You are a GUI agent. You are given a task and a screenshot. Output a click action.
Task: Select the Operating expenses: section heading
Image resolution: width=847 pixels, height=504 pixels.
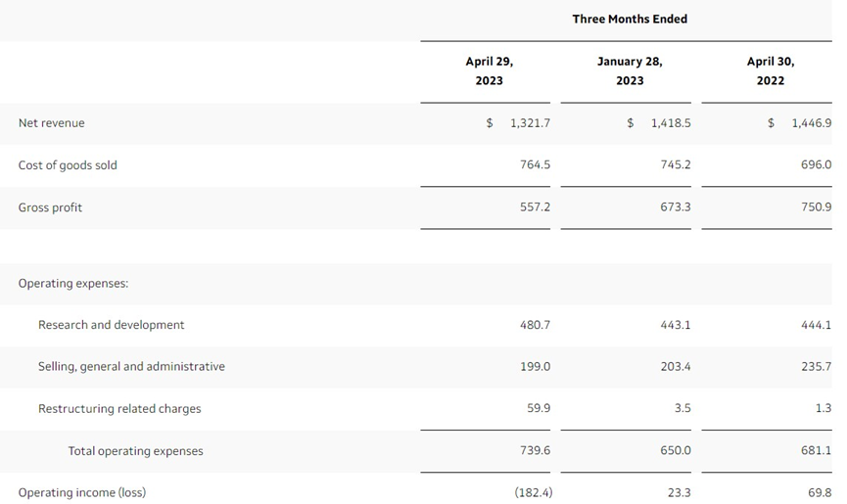[73, 283]
